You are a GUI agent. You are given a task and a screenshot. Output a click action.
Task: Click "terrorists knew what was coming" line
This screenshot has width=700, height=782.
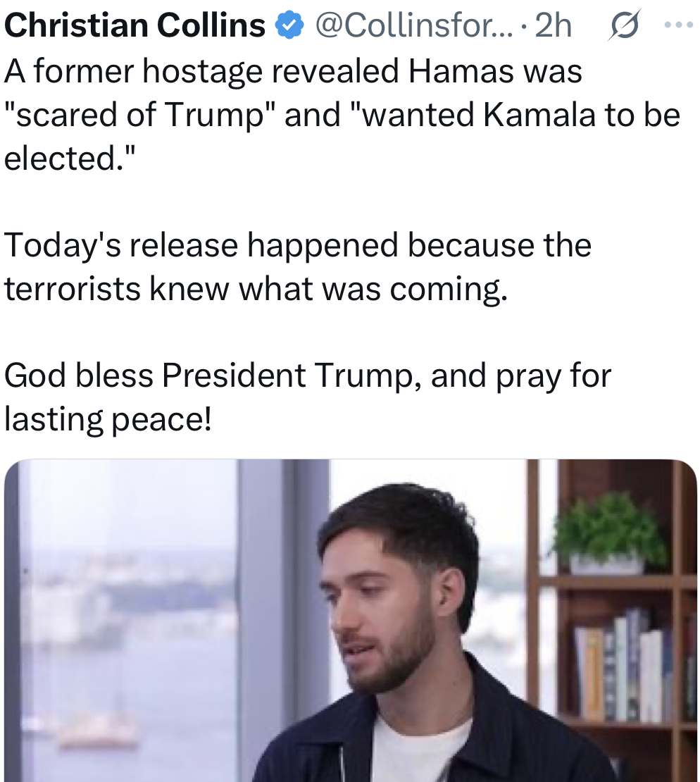[256, 288]
